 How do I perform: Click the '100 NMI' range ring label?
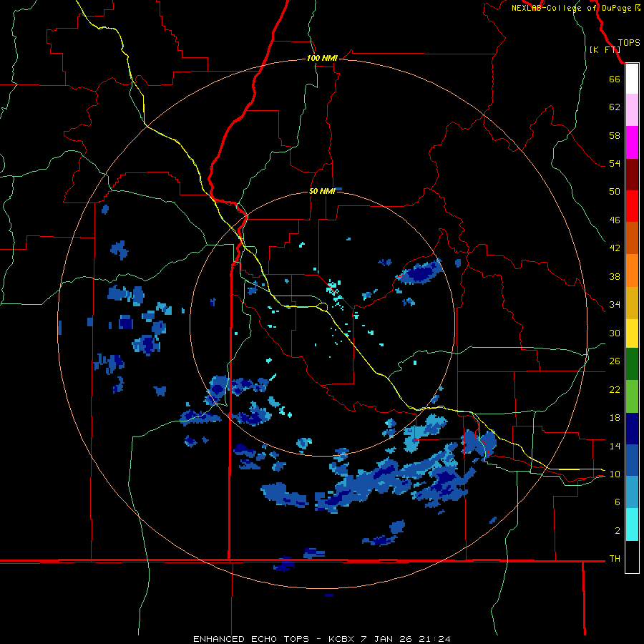point(322,59)
